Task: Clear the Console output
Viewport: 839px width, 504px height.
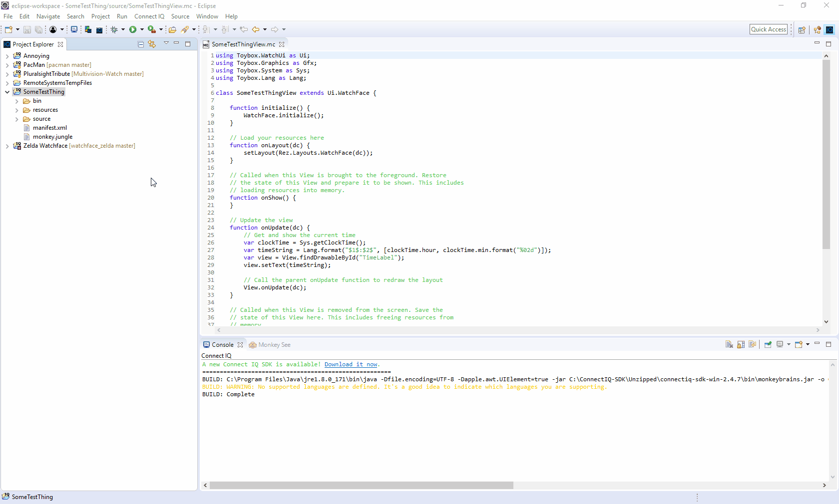Action: click(x=729, y=344)
